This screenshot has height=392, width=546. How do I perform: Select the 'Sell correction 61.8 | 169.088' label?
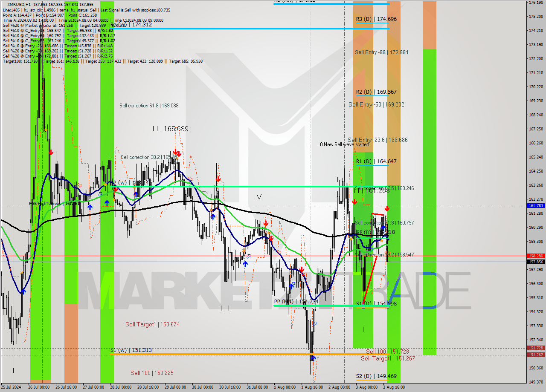pos(149,106)
